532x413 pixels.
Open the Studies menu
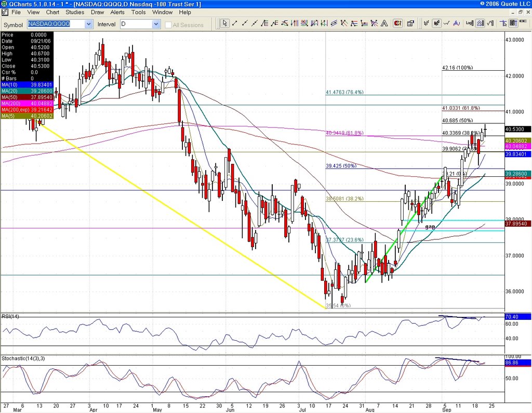pyautogui.click(x=75, y=12)
